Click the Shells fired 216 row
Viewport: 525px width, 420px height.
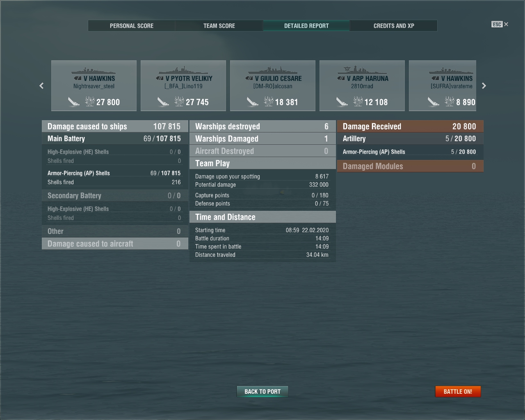(x=114, y=182)
